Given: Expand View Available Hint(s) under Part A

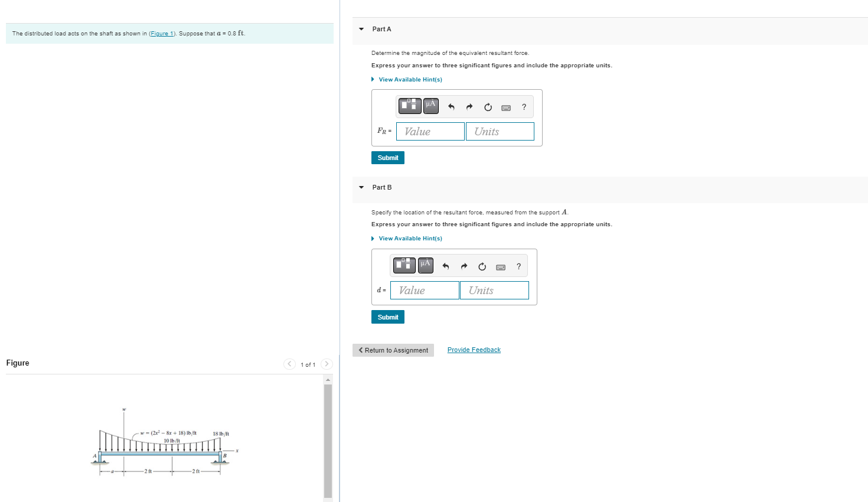Looking at the screenshot, I should [410, 79].
